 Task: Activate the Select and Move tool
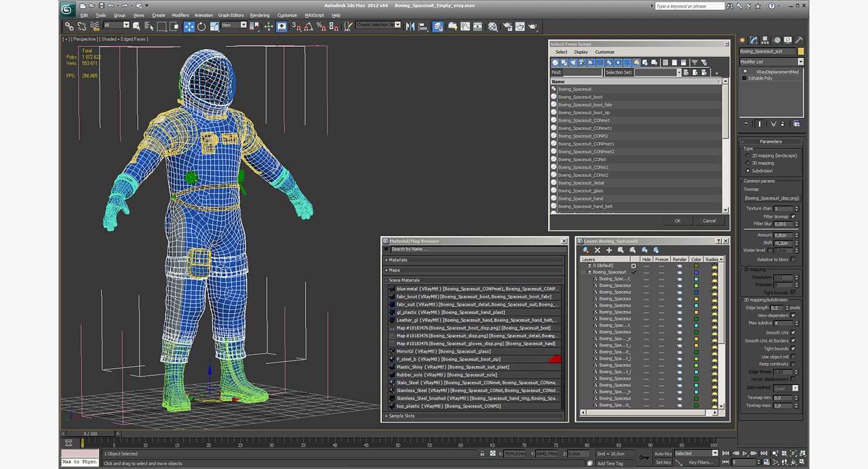tap(189, 26)
